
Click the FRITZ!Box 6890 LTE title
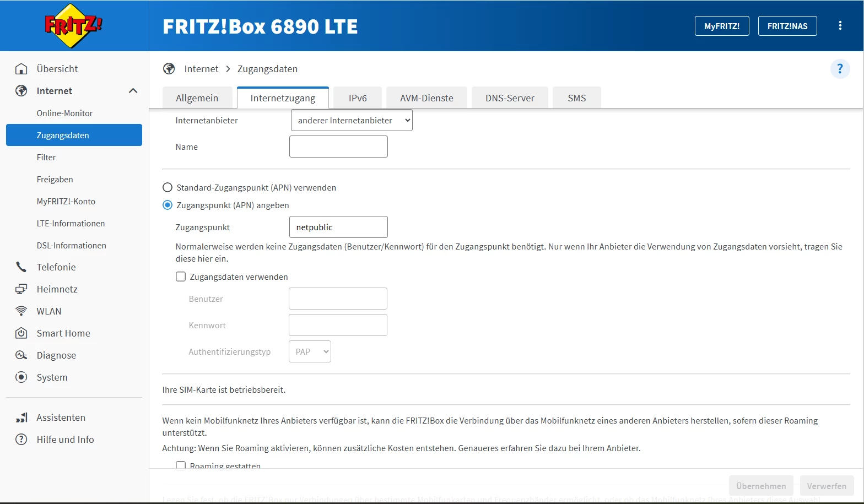click(x=260, y=26)
